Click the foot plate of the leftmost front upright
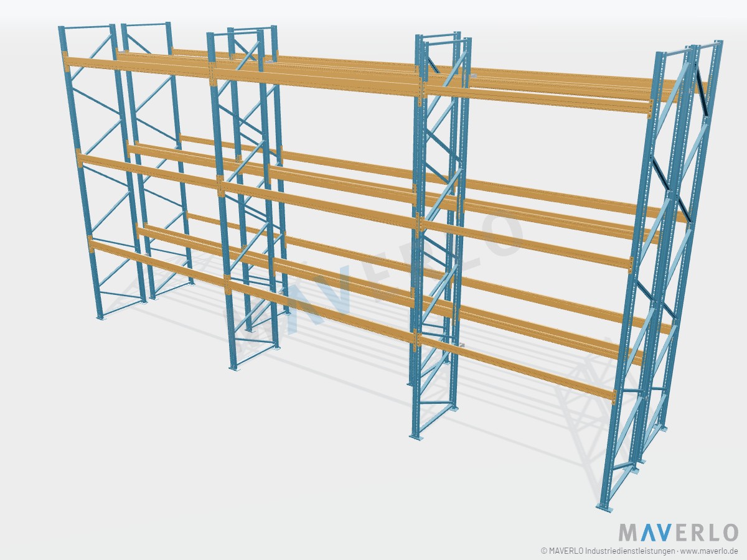Image resolution: width=747 pixels, height=560 pixels. pyautogui.click(x=102, y=317)
